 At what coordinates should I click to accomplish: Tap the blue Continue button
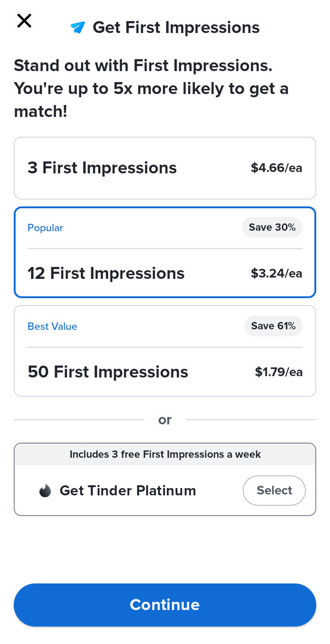(x=165, y=605)
